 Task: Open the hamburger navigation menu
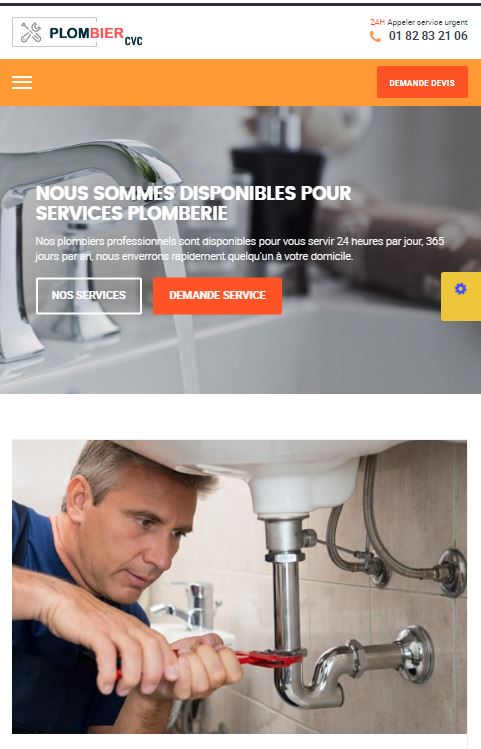(x=22, y=83)
